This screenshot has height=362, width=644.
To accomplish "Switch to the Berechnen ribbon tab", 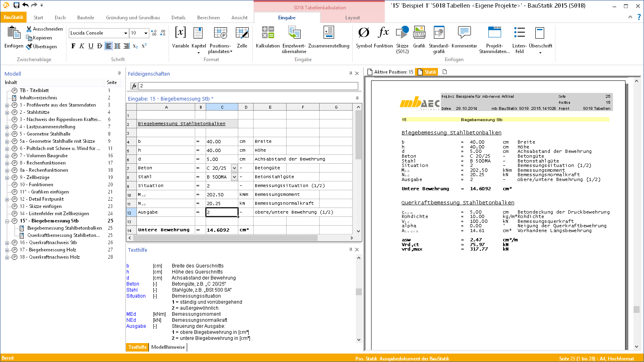I will pos(208,18).
